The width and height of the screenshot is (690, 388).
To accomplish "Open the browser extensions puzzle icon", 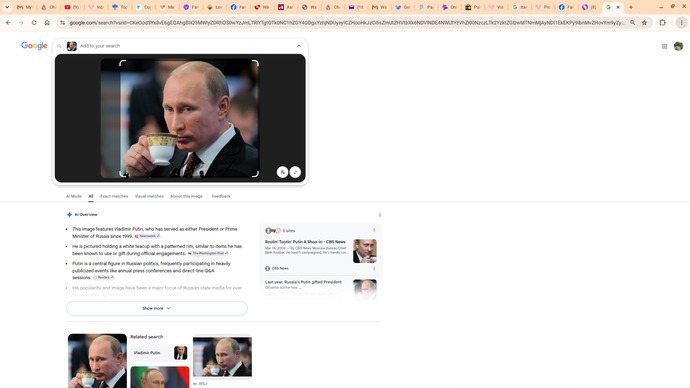I will click(x=662, y=22).
